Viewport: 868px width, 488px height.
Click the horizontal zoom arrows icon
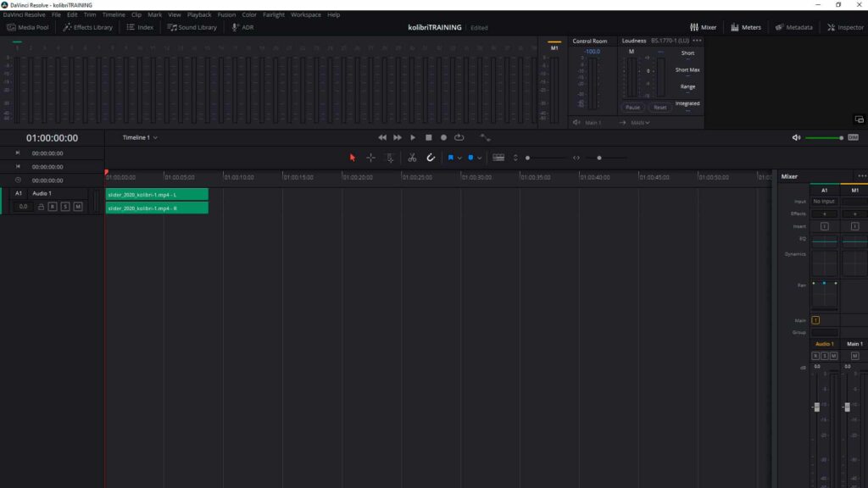point(576,158)
